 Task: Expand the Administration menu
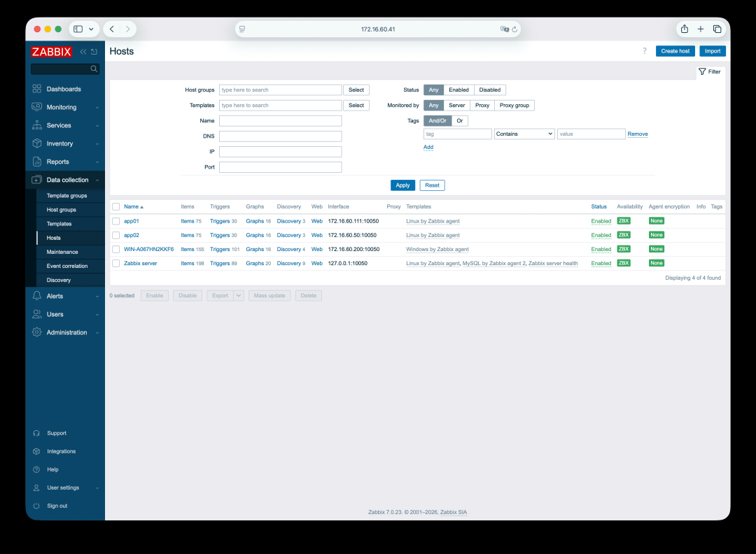click(65, 332)
